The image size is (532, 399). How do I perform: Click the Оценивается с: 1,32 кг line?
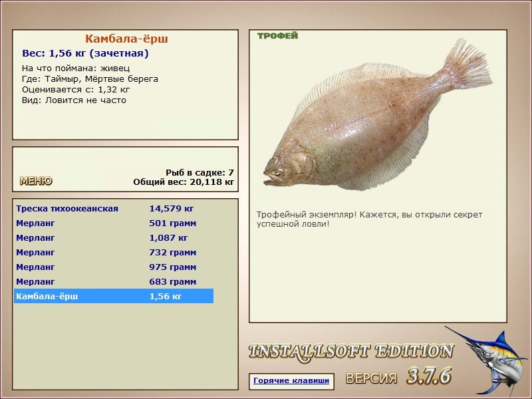point(76,90)
